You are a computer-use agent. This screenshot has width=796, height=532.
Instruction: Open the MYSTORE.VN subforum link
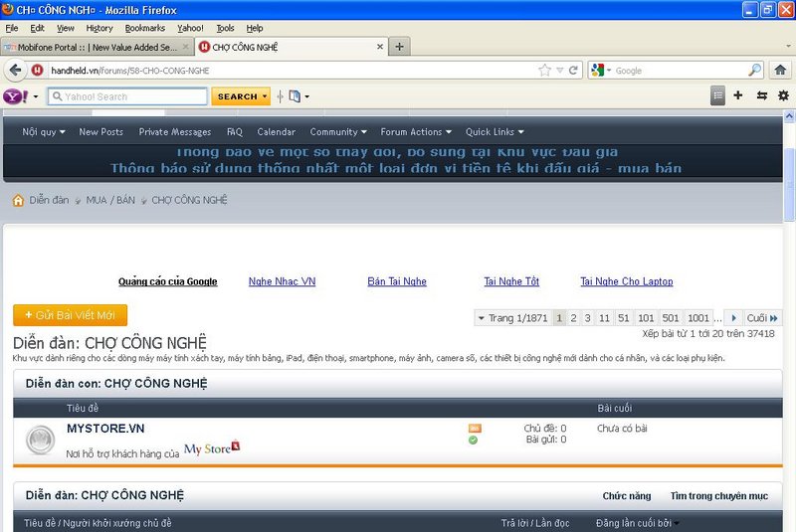pos(105,429)
